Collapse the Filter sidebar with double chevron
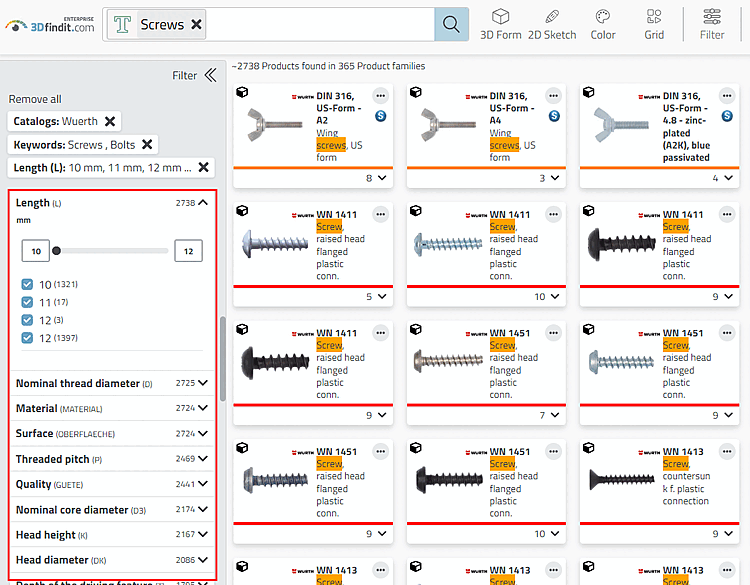 pyautogui.click(x=210, y=75)
